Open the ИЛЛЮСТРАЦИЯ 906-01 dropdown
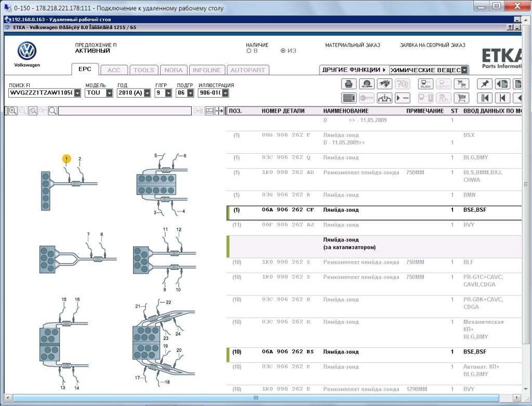532x406 pixels. [x=225, y=93]
